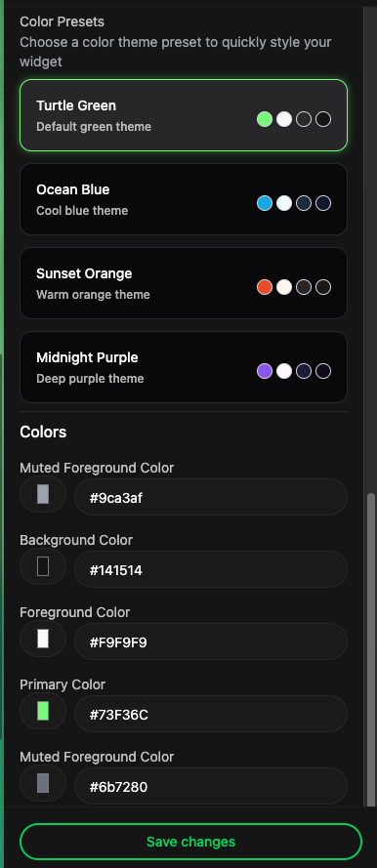Screen dimensions: 377x868
Task: Select the Turtle Green preset card
Action: [184, 115]
